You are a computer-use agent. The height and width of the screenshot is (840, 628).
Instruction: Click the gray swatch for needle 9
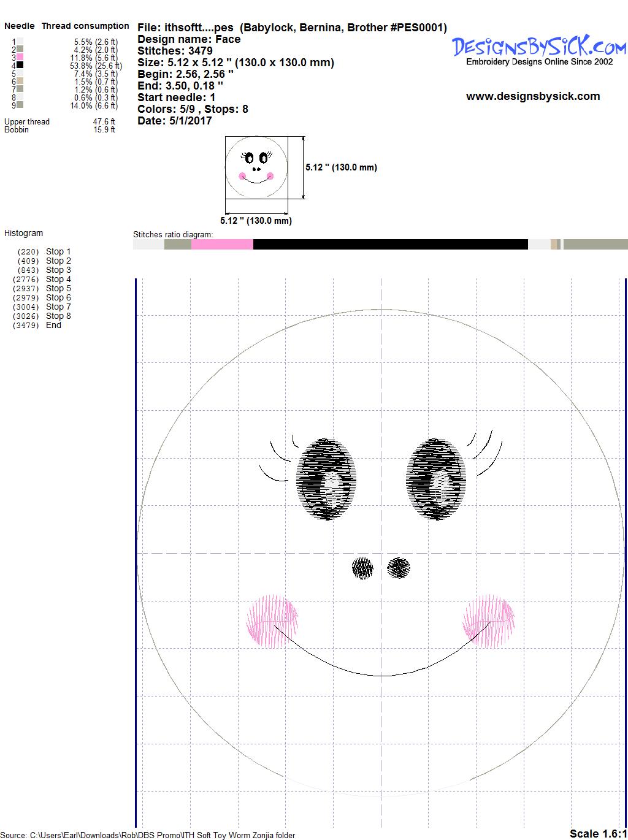(x=20, y=105)
